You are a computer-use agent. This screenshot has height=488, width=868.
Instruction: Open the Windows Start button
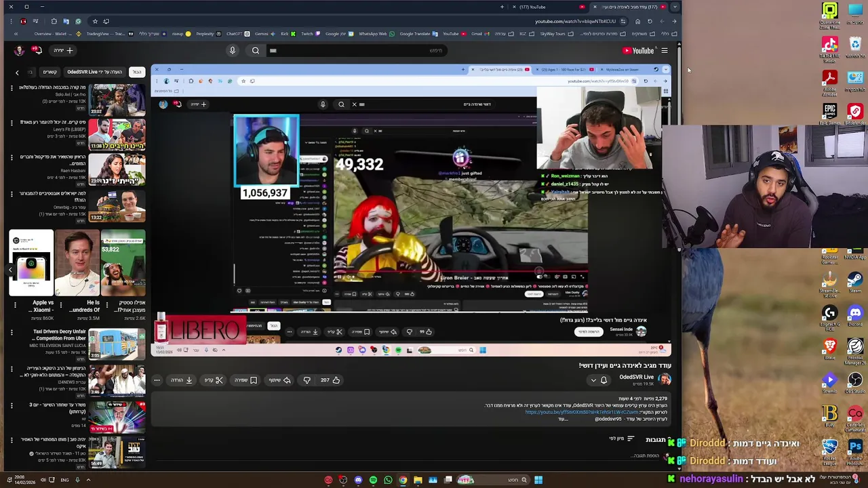point(538,480)
